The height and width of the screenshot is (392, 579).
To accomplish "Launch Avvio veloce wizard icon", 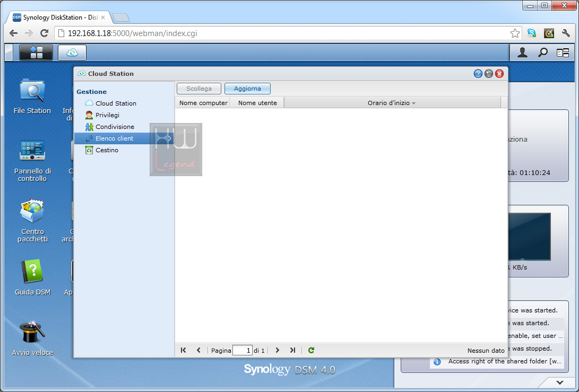I will [x=32, y=338].
